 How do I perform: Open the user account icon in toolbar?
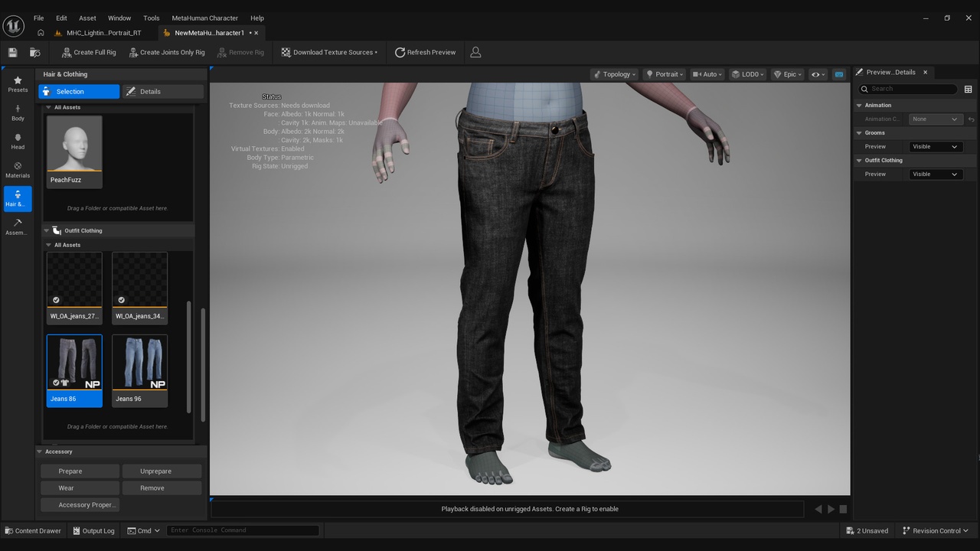click(x=475, y=52)
